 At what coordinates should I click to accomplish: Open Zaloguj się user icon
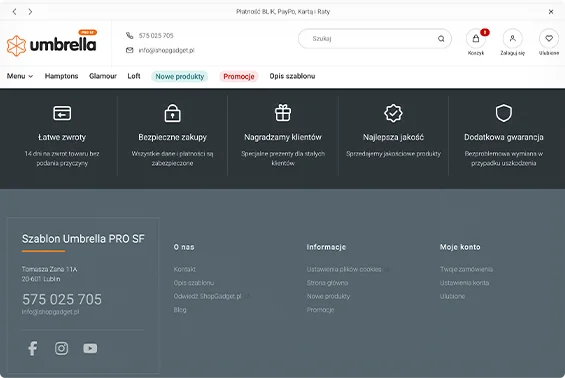coord(512,39)
